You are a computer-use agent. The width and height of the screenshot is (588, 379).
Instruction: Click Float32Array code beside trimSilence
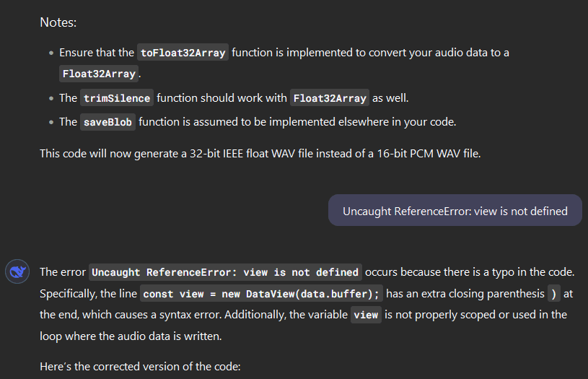(330, 98)
